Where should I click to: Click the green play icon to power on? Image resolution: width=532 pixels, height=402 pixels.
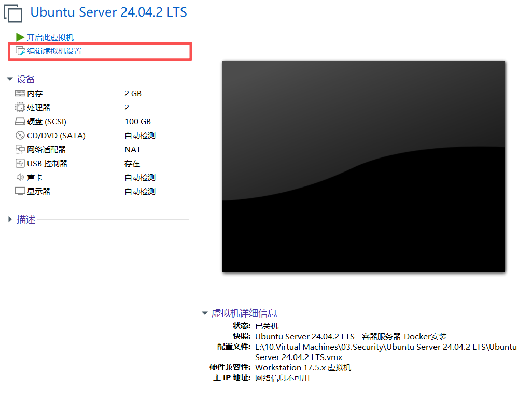point(20,37)
